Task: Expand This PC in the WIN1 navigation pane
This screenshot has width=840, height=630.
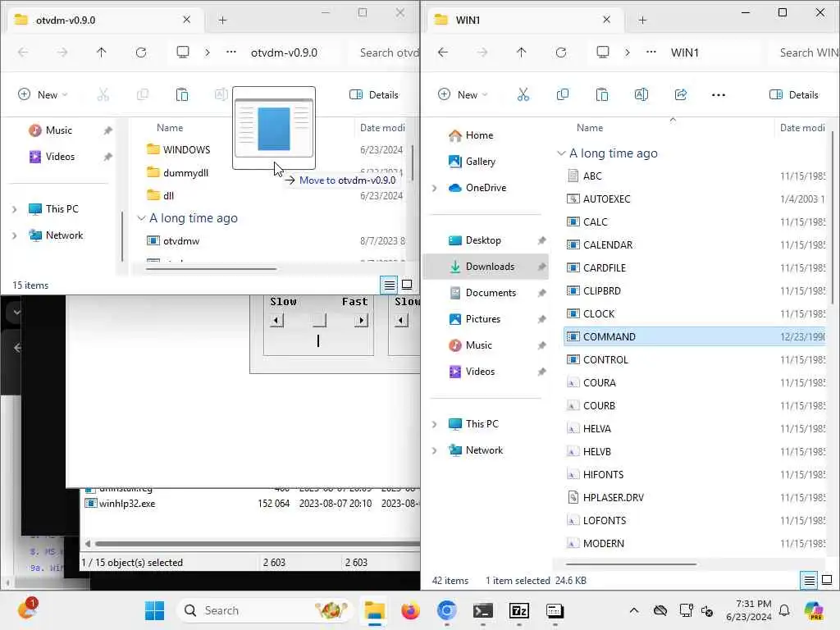Action: 435,424
